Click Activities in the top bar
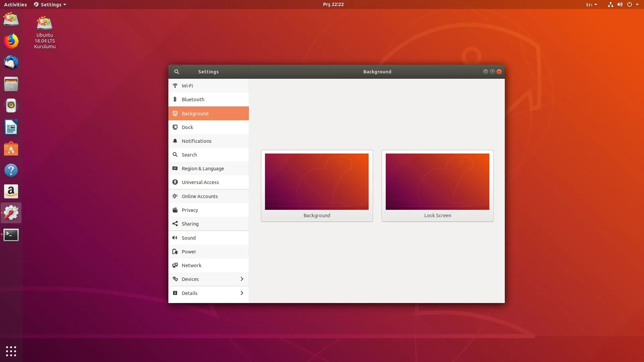The image size is (644, 362). point(15,4)
